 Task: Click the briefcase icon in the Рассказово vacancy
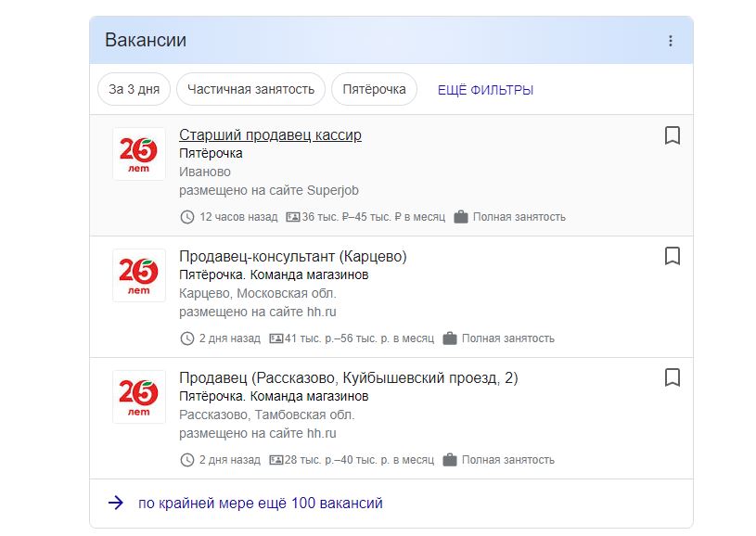point(450,460)
